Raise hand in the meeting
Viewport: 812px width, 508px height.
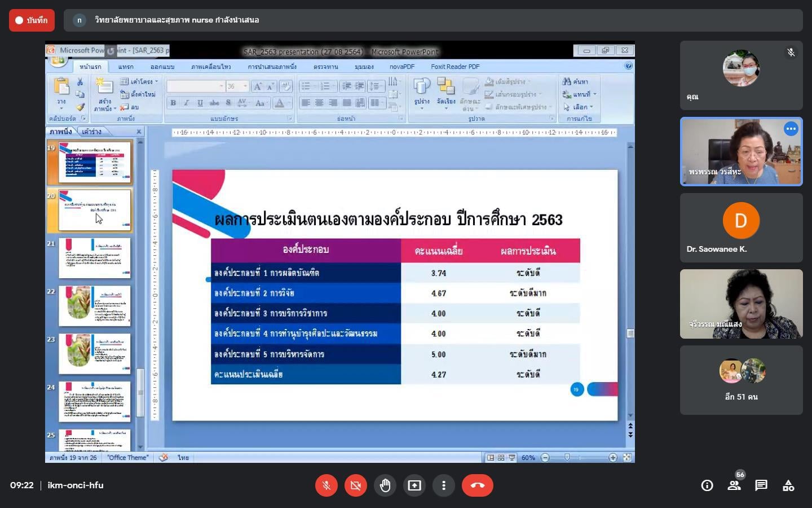(x=385, y=485)
